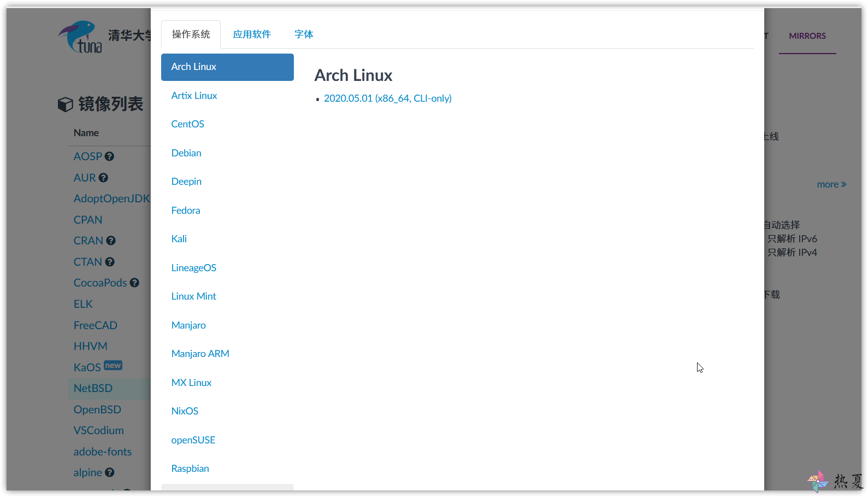Screen dimensions: 868x497
Task: Open the 字体 tab
Action: (304, 34)
